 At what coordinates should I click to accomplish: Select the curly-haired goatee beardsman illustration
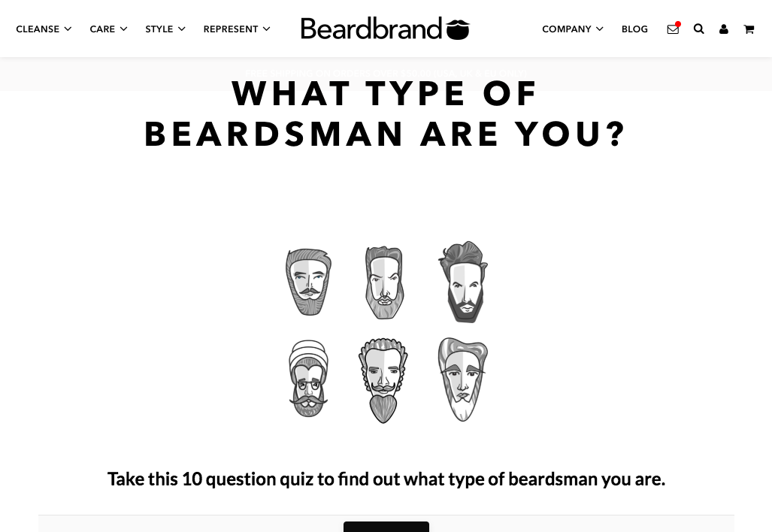tap(383, 380)
